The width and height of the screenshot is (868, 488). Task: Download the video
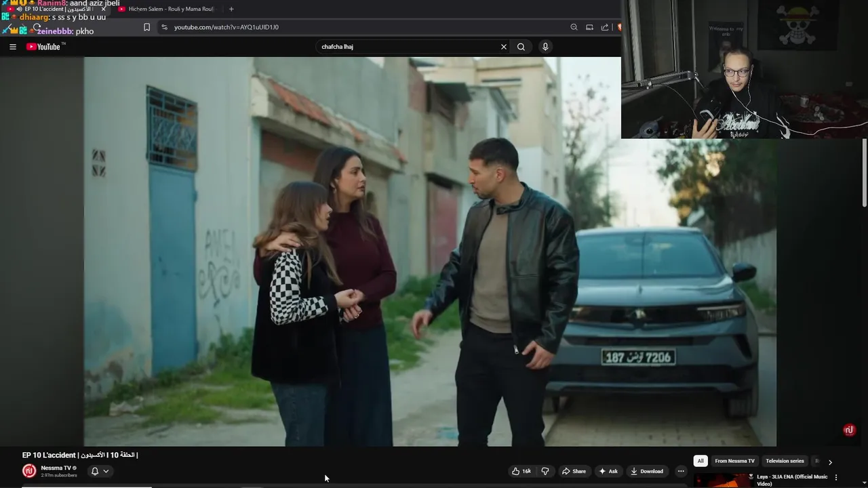646,471
